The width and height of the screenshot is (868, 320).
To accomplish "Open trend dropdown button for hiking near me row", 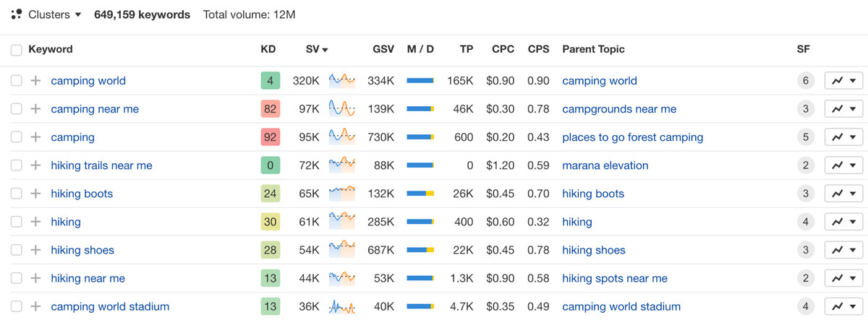I will [843, 278].
